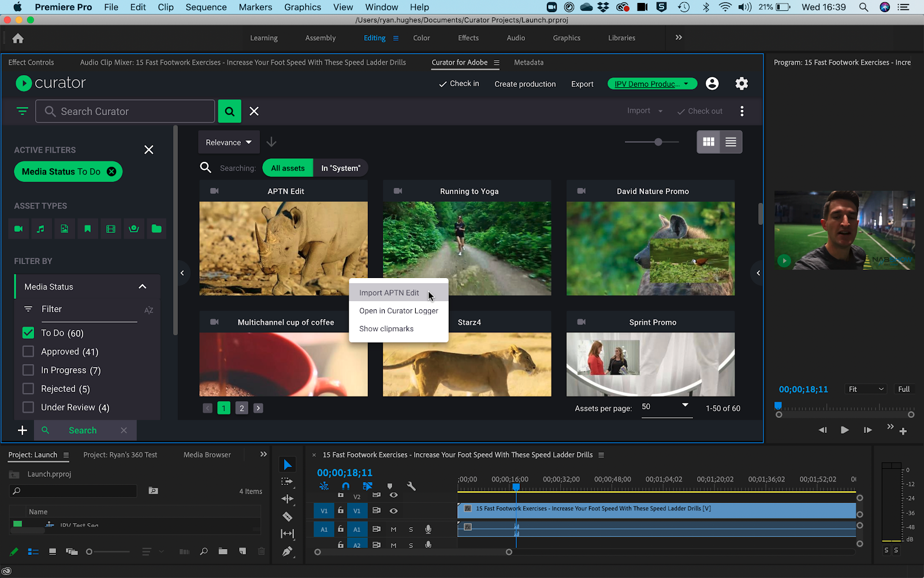Filter by bookmark asset type icon

pos(87,229)
